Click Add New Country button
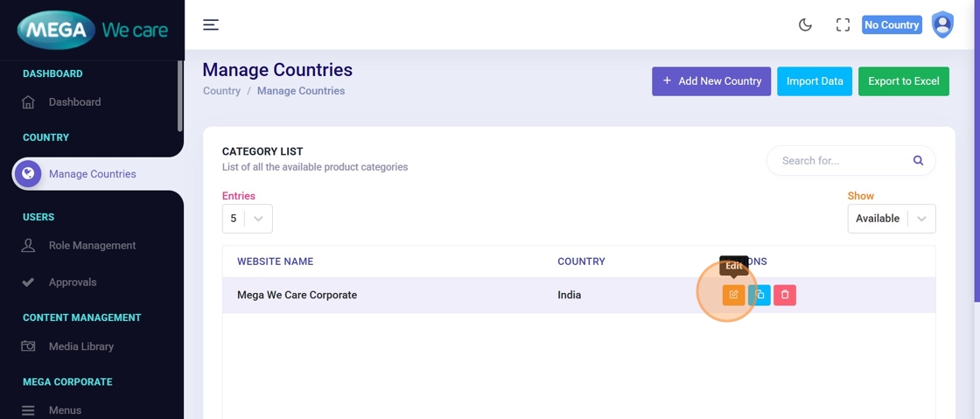The height and width of the screenshot is (419, 980). coord(710,81)
